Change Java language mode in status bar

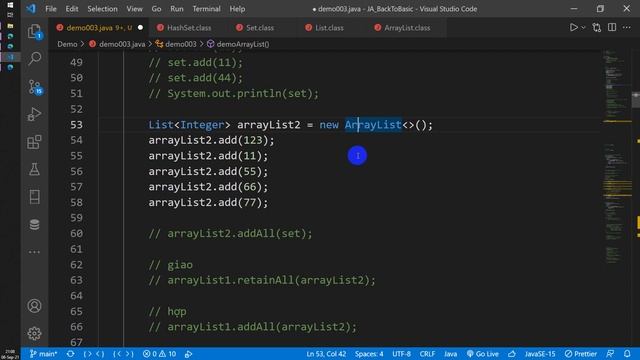(x=451, y=354)
